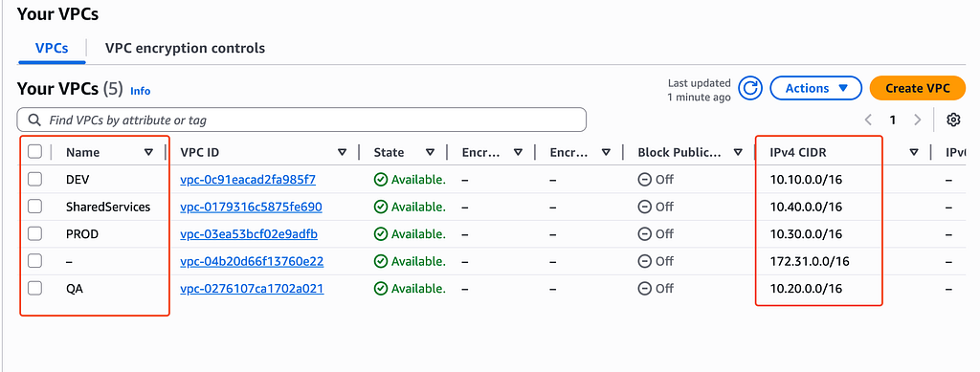Sort by second Encr... column arrow
This screenshot has width=980, height=372.
point(606,152)
